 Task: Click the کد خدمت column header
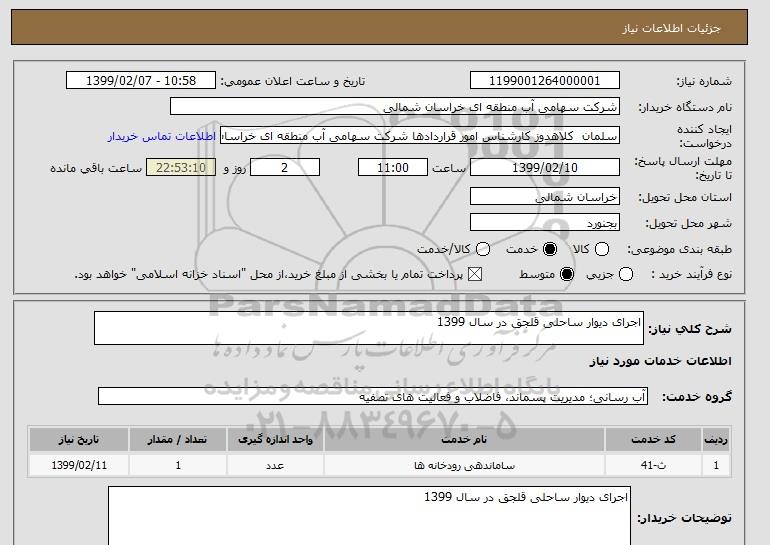coord(654,439)
